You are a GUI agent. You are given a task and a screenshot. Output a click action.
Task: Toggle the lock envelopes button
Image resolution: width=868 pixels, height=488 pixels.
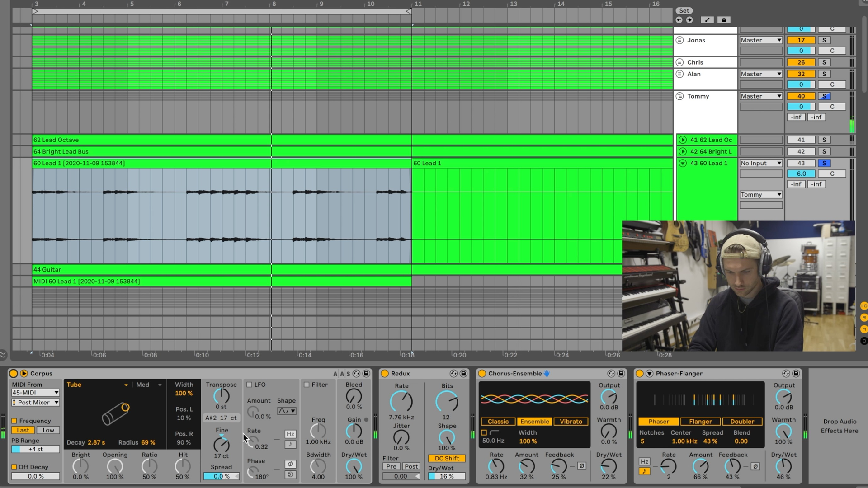click(724, 20)
